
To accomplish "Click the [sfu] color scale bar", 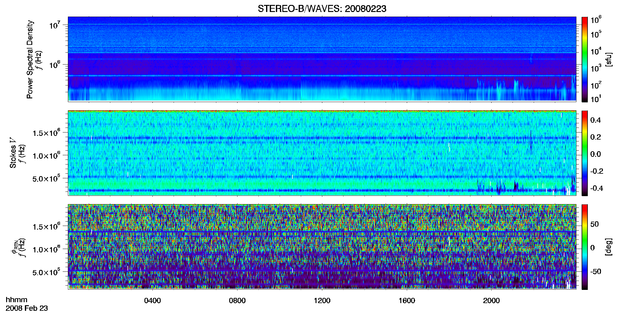I will pyautogui.click(x=585, y=59).
